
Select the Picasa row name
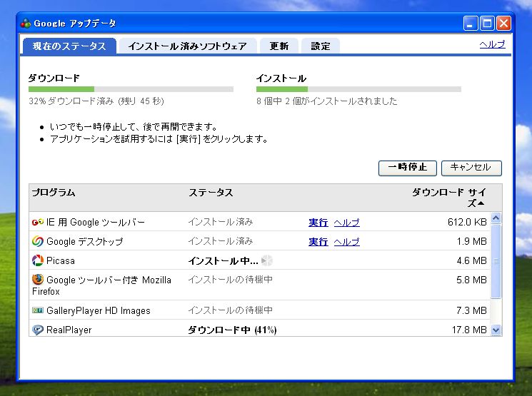61,260
